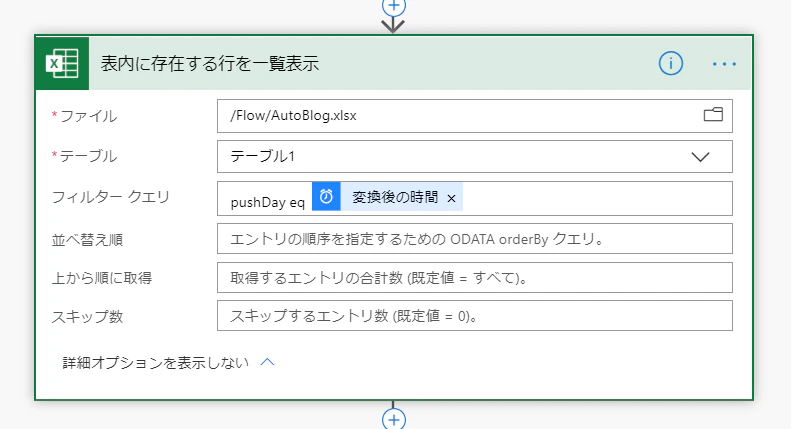This screenshot has height=429, width=791.
Task: Click the Excel icon in action header
Action: point(62,64)
